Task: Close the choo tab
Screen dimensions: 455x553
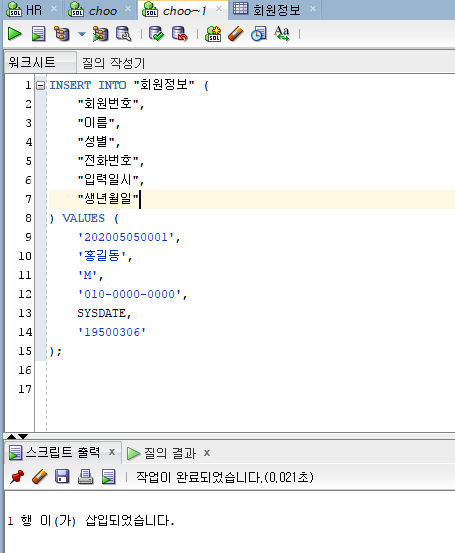Action: (x=128, y=9)
